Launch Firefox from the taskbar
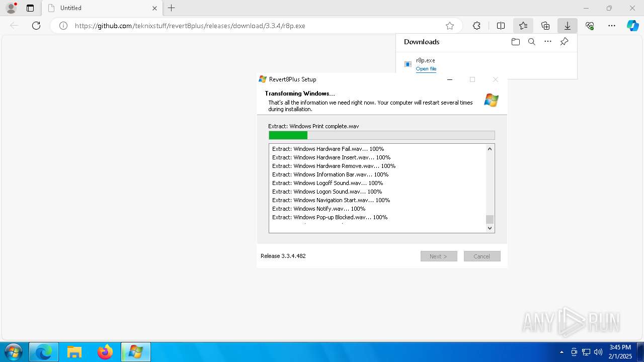 (105, 352)
